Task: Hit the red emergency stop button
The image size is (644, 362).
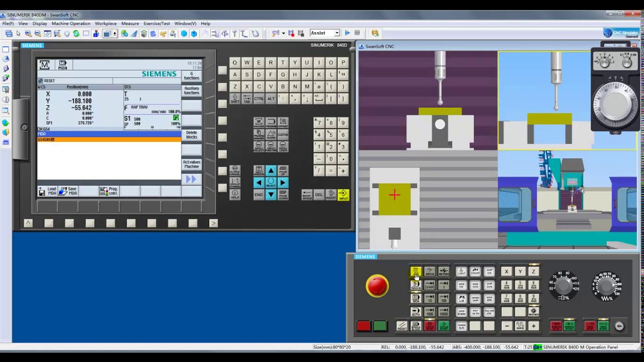Action: click(377, 286)
